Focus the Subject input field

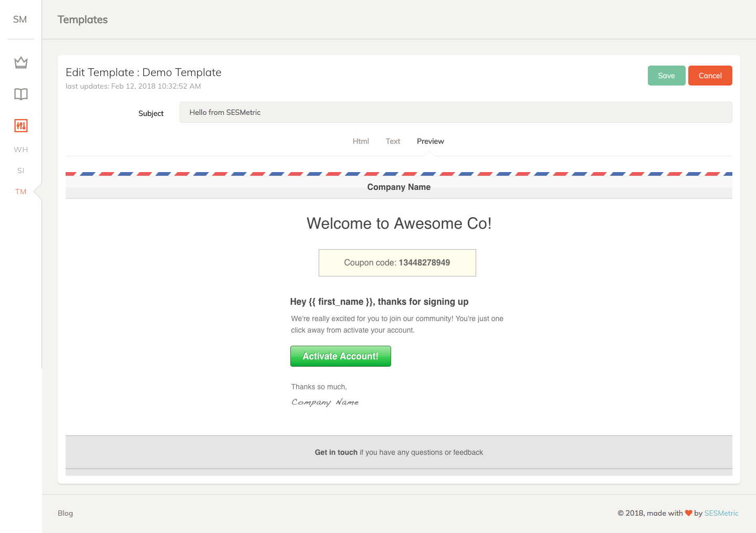click(456, 112)
